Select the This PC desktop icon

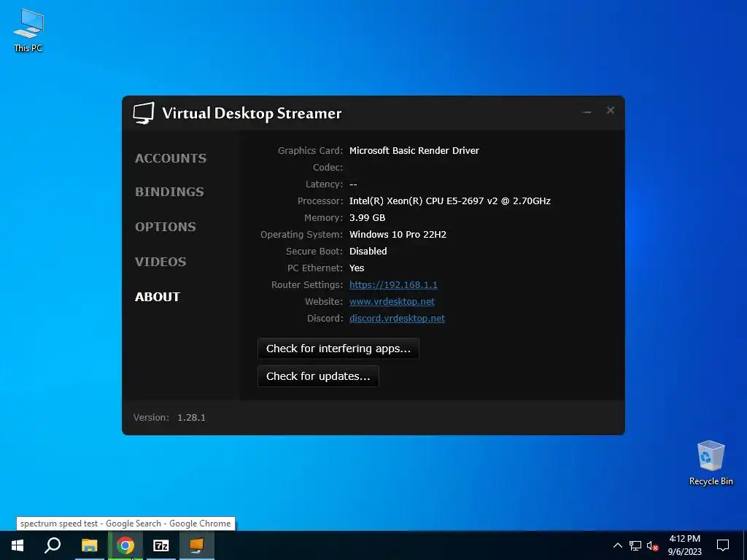[28, 31]
